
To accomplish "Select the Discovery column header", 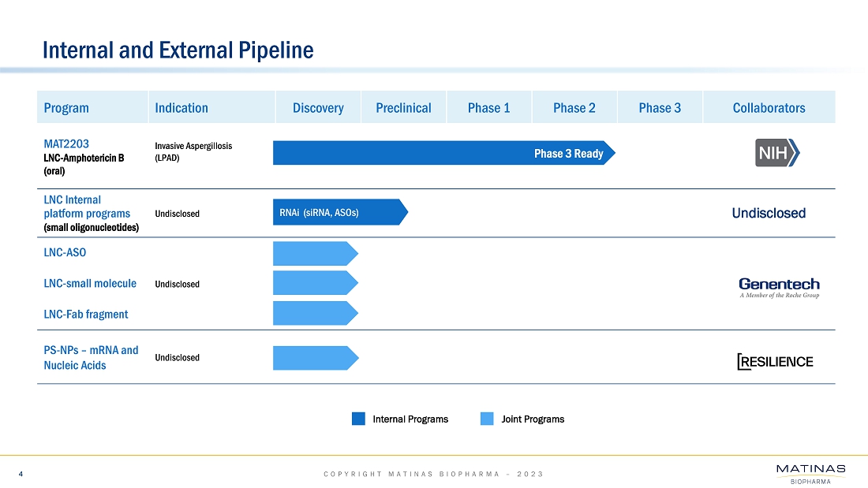I will pyautogui.click(x=318, y=108).
